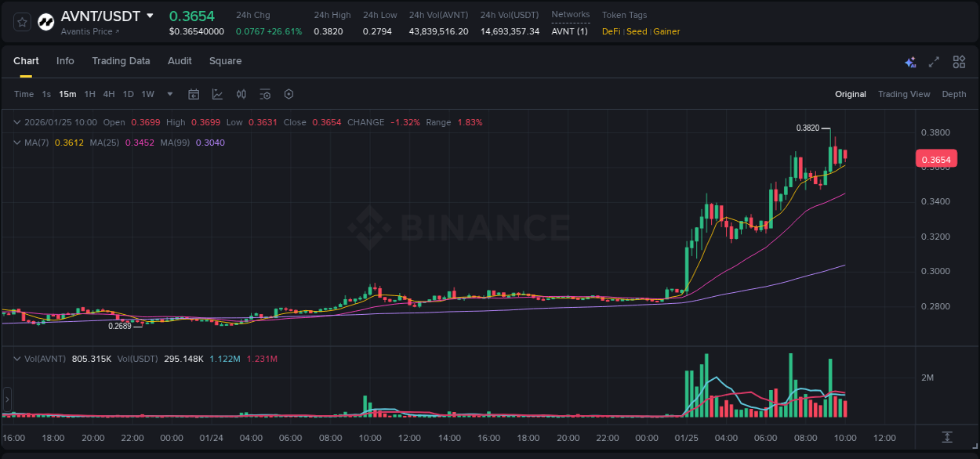980x459 pixels.
Task: Open the Avantis Price link
Action: pos(85,30)
